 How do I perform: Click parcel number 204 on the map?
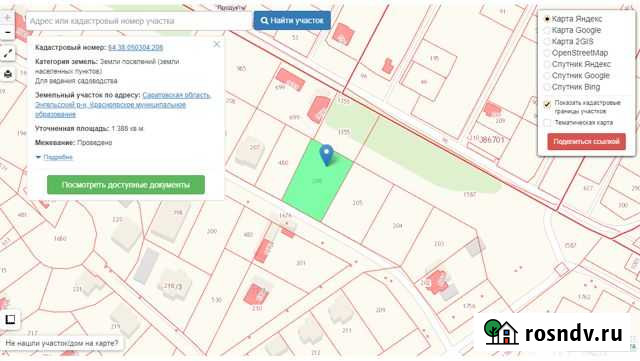[x=398, y=225]
